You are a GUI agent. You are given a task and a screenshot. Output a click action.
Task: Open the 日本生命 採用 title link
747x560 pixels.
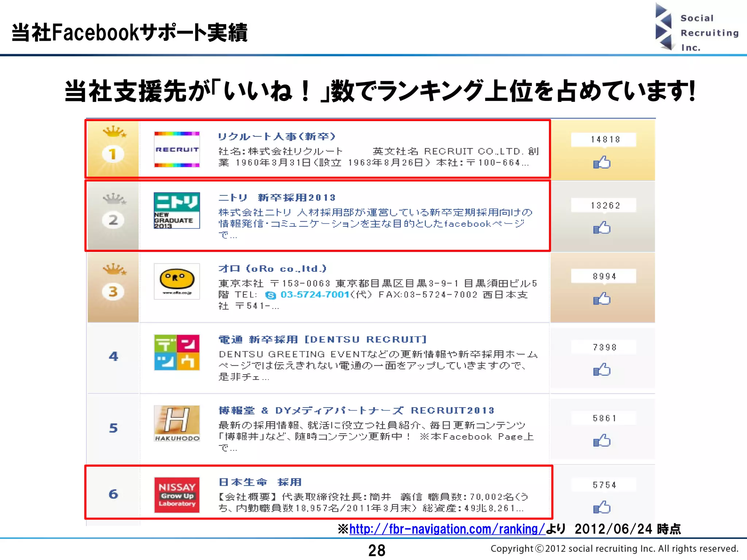pos(260,482)
